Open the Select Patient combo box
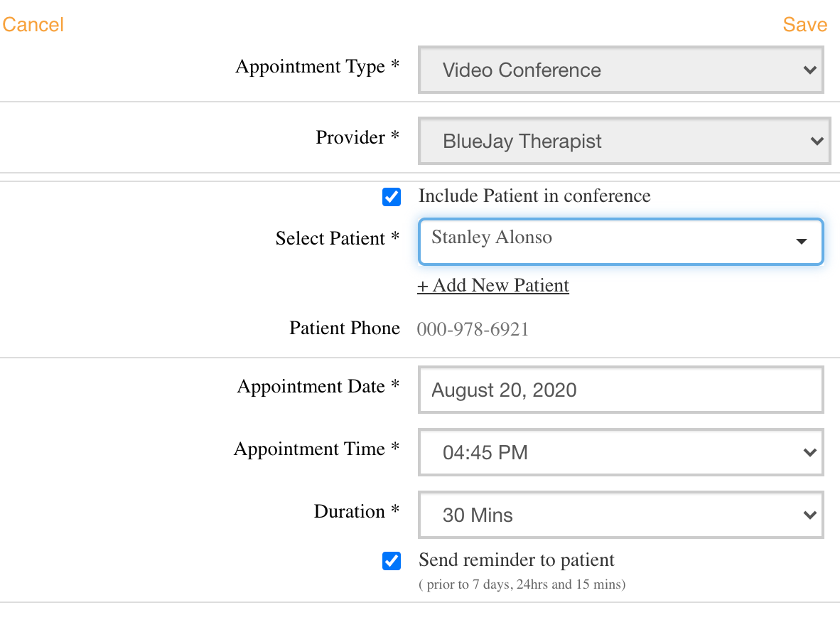This screenshot has height=620, width=840. click(x=620, y=241)
